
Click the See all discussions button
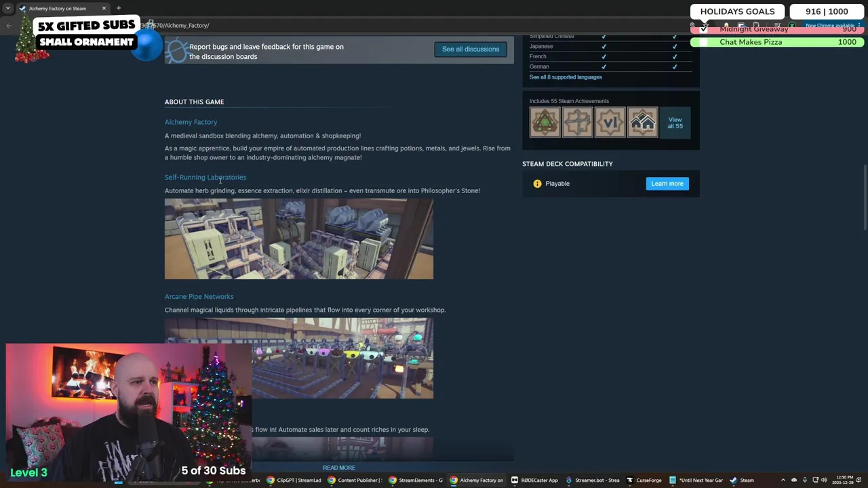pos(471,49)
